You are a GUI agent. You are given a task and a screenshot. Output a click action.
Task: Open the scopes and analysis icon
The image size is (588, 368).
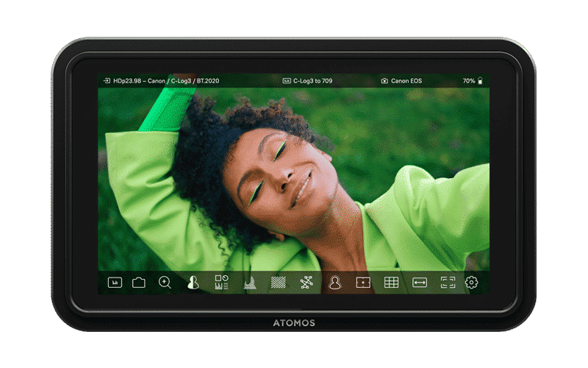point(221,282)
